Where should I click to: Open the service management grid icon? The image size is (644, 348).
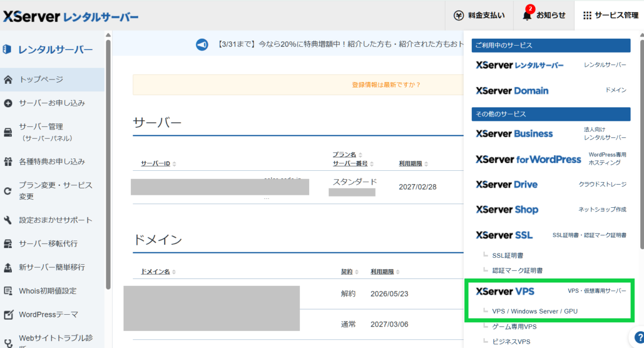click(587, 16)
